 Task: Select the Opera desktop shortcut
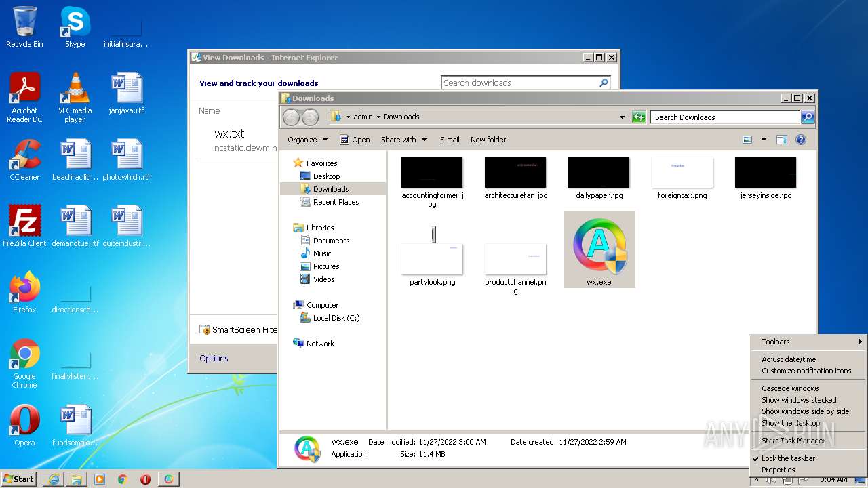click(x=24, y=426)
